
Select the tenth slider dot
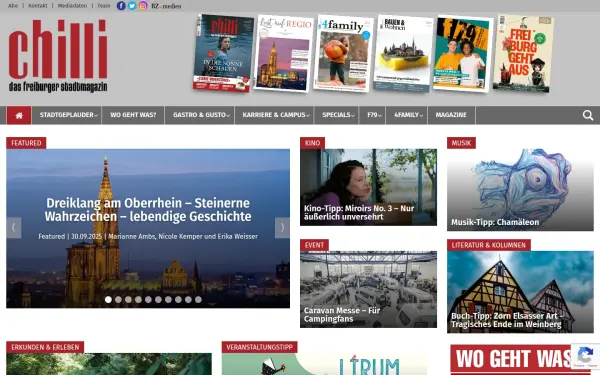pos(198,300)
